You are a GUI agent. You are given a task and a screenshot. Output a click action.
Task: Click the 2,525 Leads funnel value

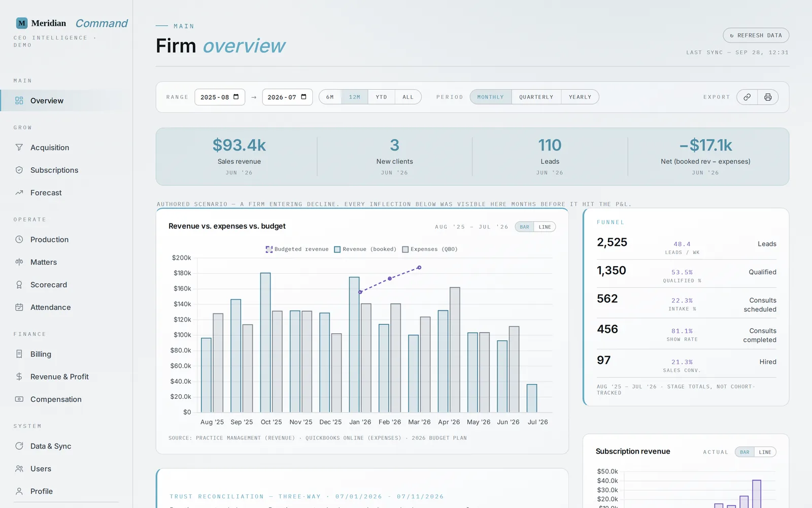pyautogui.click(x=612, y=242)
